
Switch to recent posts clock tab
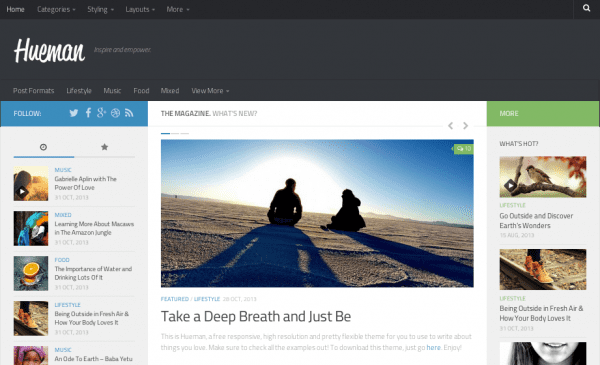tap(44, 147)
